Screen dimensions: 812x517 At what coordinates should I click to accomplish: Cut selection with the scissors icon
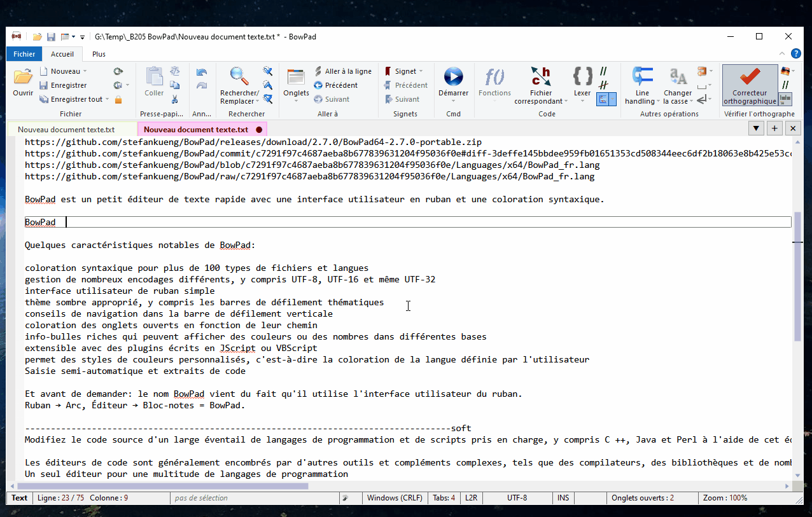(174, 99)
